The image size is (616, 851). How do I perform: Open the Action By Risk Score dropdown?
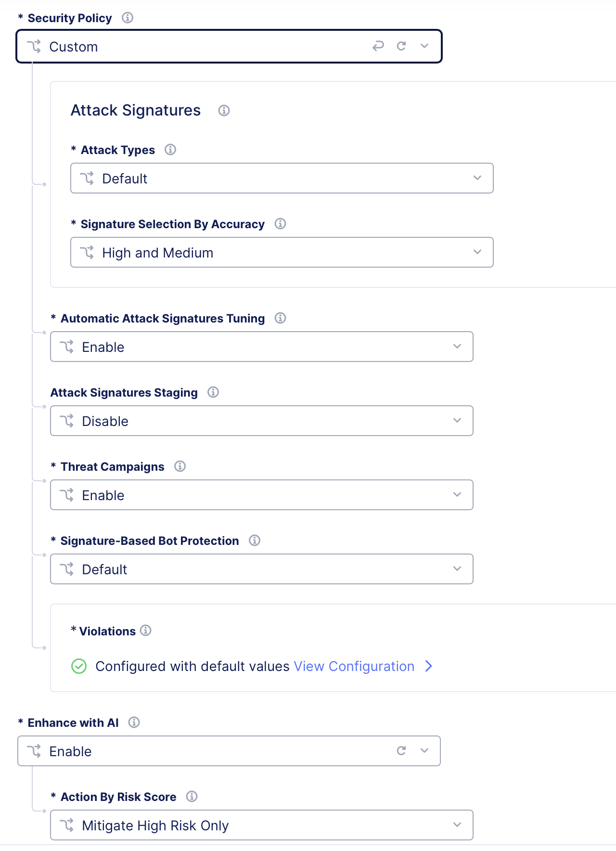(x=456, y=825)
